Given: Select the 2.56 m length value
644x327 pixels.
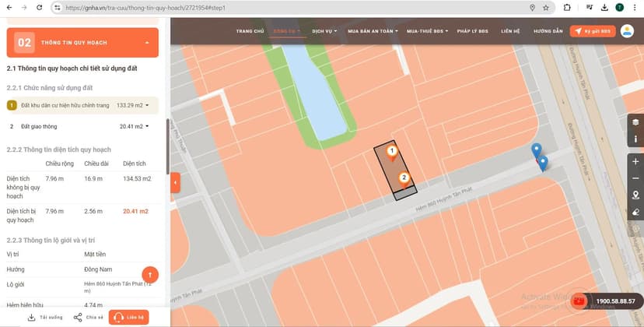Looking at the screenshot, I should tap(93, 211).
